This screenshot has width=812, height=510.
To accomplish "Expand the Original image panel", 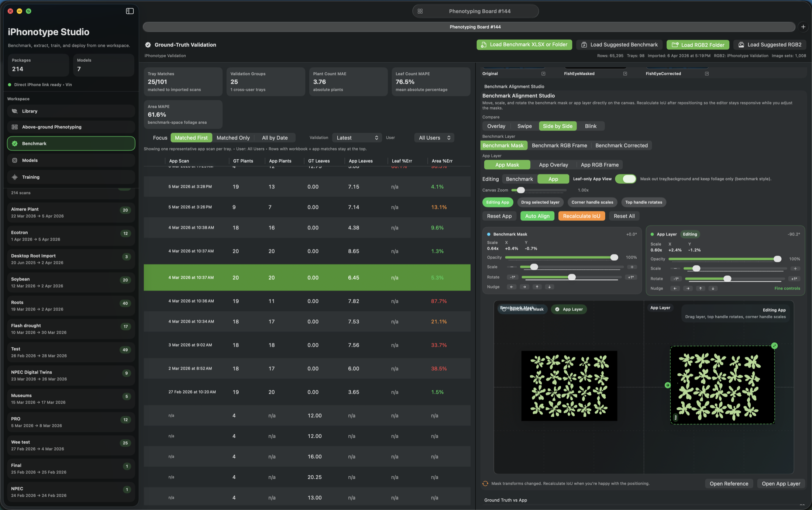I will coord(543,73).
